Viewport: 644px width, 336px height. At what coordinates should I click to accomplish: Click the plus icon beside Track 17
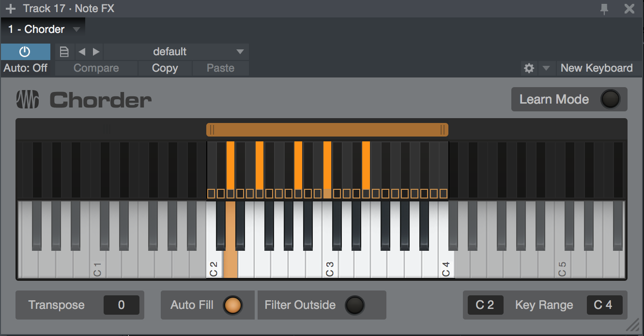[10, 9]
